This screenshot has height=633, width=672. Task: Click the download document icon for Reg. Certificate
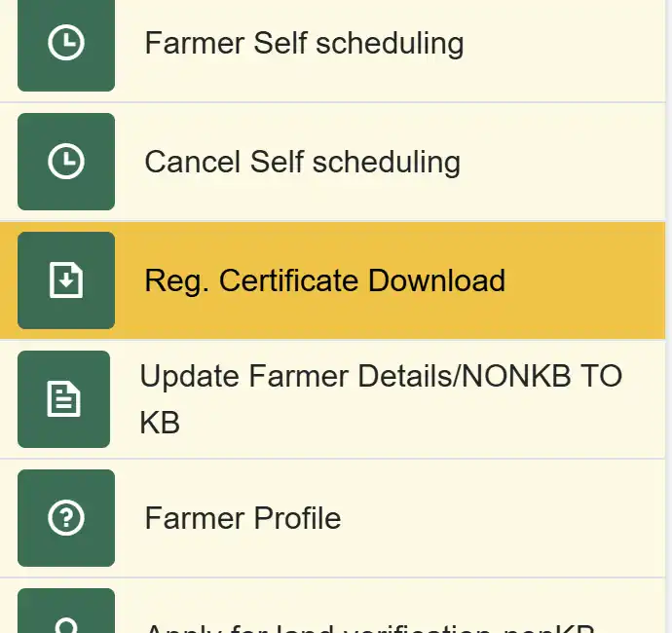click(66, 280)
